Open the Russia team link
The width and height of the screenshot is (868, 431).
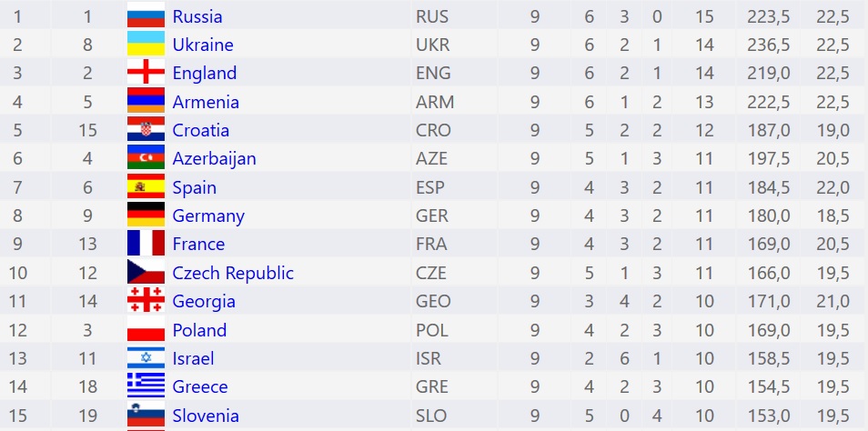point(197,16)
